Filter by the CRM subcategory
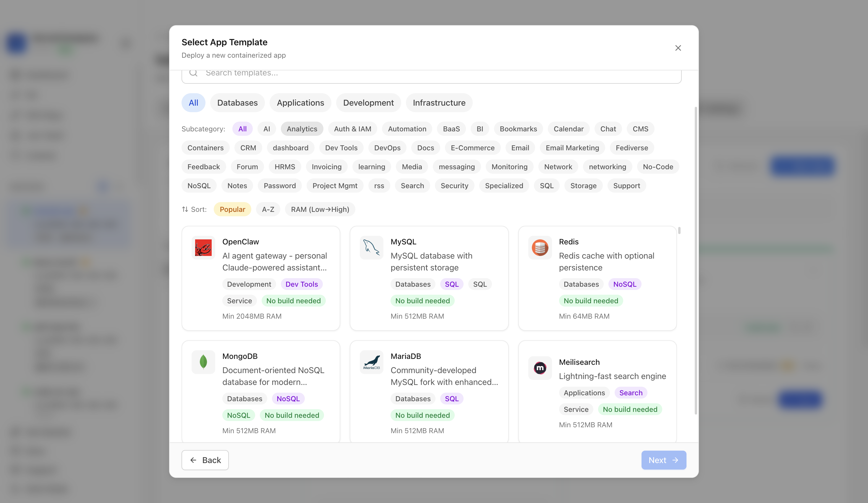This screenshot has height=503, width=868. [x=248, y=148]
